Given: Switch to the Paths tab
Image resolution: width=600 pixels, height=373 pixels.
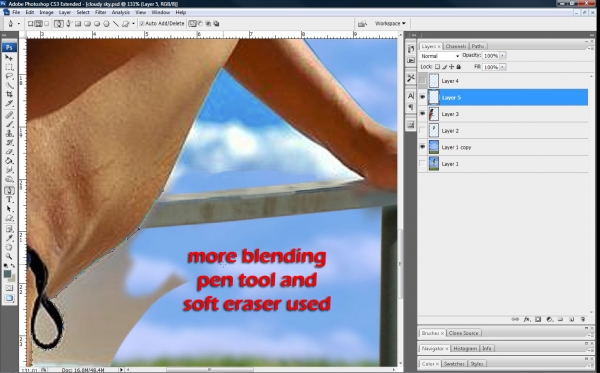Looking at the screenshot, I should click(478, 46).
